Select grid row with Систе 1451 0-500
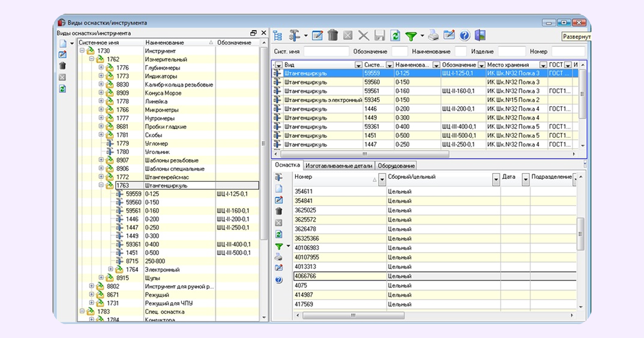The image size is (644, 338). click(x=424, y=135)
